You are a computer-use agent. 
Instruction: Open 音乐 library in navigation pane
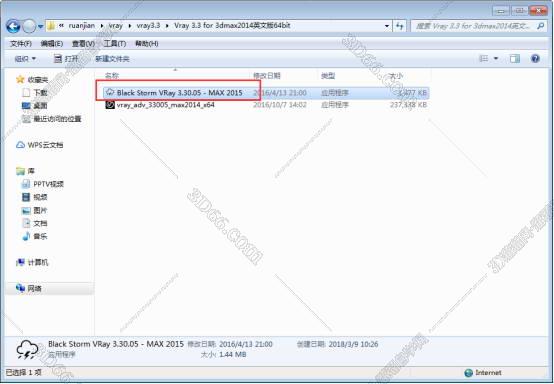(40, 236)
